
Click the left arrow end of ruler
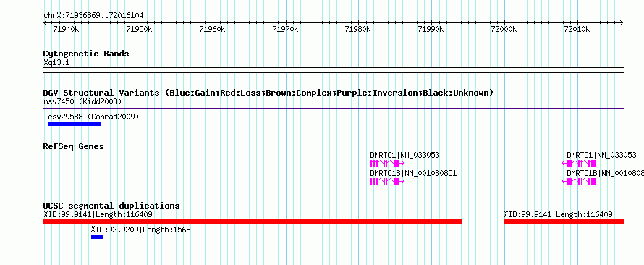45,22
